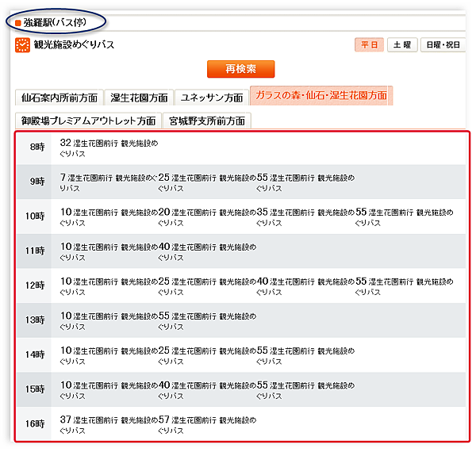476x452 pixels.
Task: Click the 観光施設めぐりバス heading
Action: coord(74,44)
